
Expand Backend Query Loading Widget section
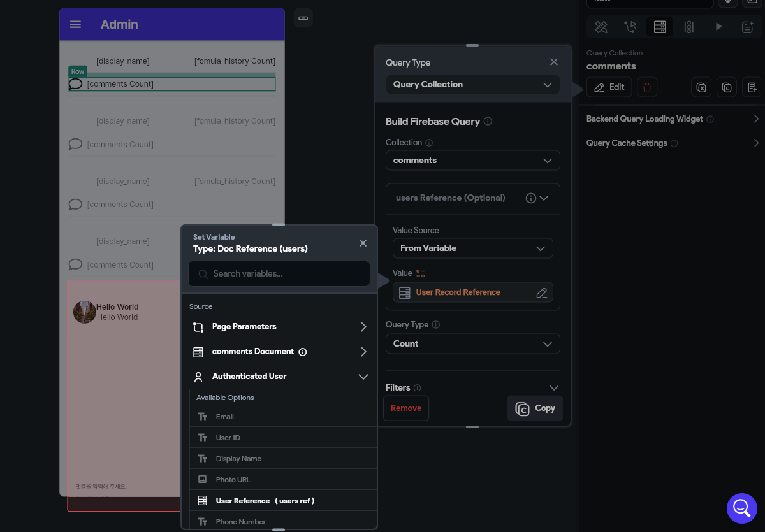756,119
